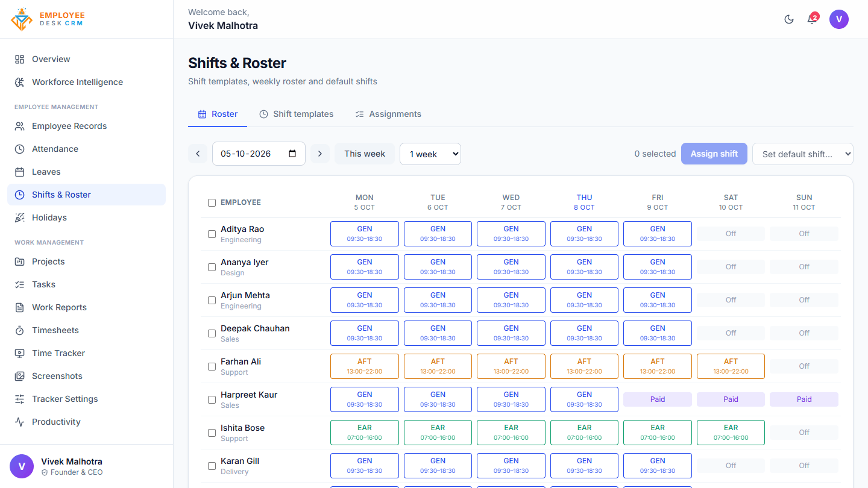The width and height of the screenshot is (868, 488).
Task: View Screenshots section
Action: click(86, 376)
